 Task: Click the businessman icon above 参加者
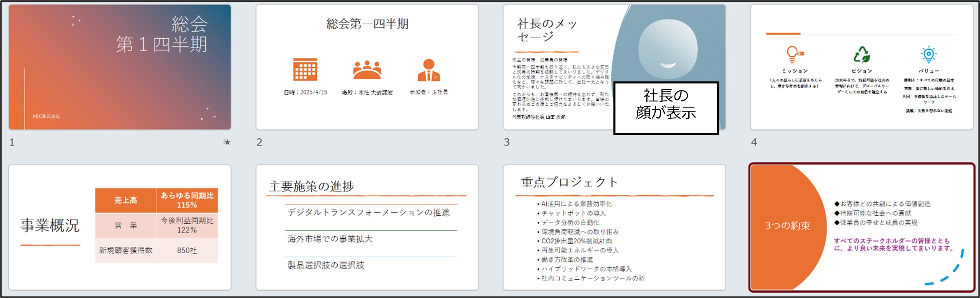[x=428, y=70]
